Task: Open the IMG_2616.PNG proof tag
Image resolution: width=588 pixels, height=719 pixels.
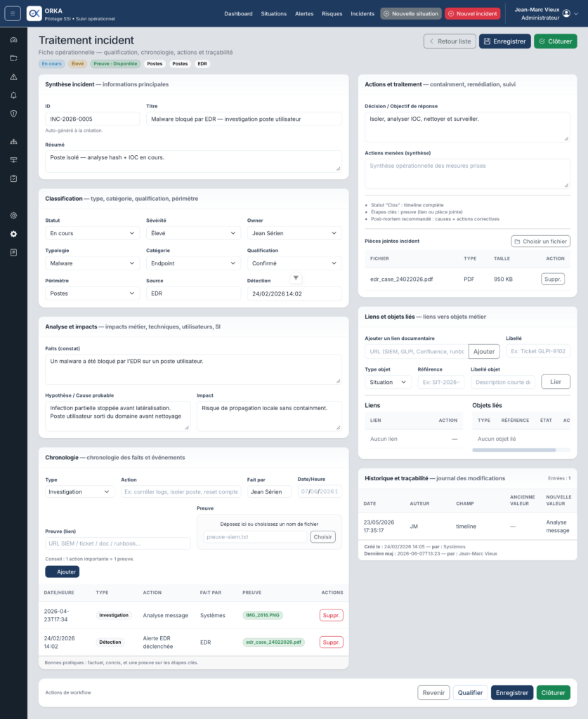Action: [x=263, y=615]
